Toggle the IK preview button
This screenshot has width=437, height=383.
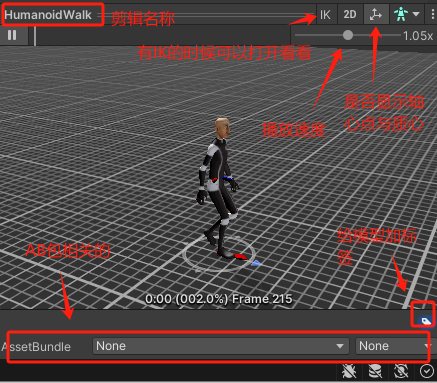click(325, 15)
